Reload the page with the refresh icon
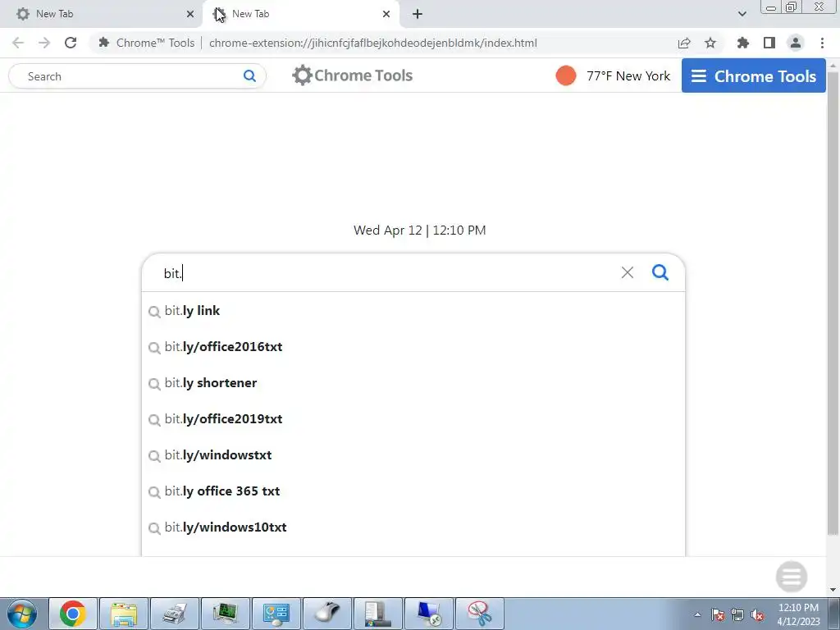 (x=71, y=43)
